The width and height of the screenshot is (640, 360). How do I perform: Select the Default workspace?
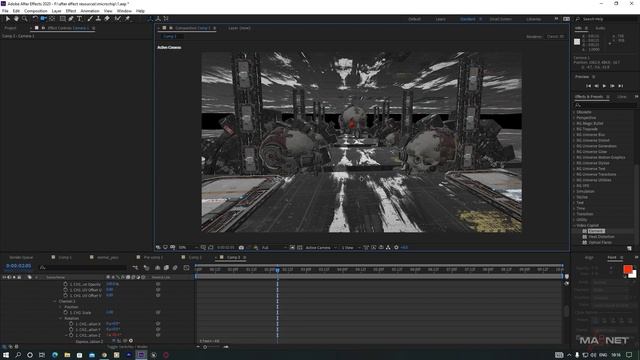coord(414,19)
